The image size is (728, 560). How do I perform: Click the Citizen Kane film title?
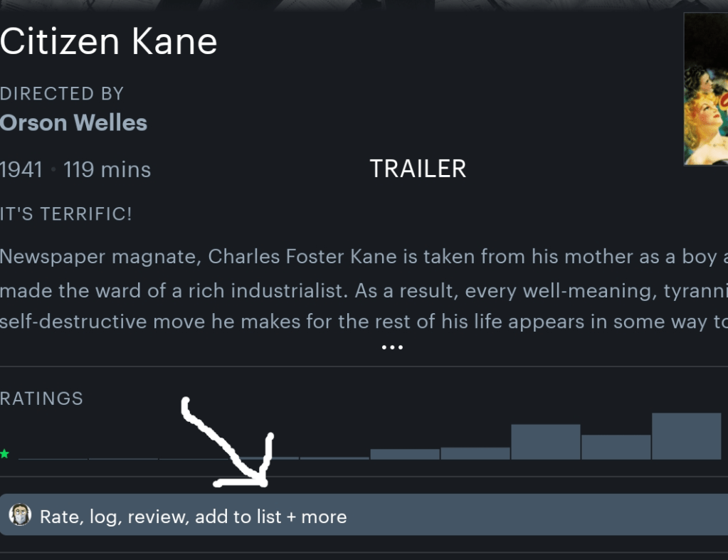tap(108, 42)
